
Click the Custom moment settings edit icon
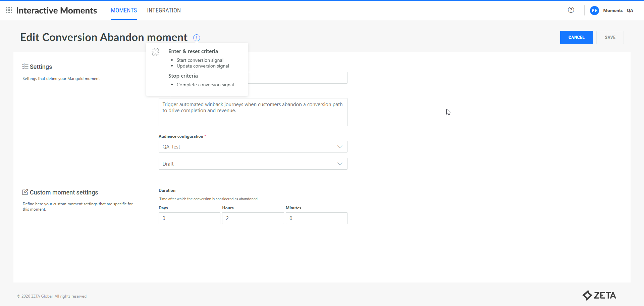click(x=25, y=192)
